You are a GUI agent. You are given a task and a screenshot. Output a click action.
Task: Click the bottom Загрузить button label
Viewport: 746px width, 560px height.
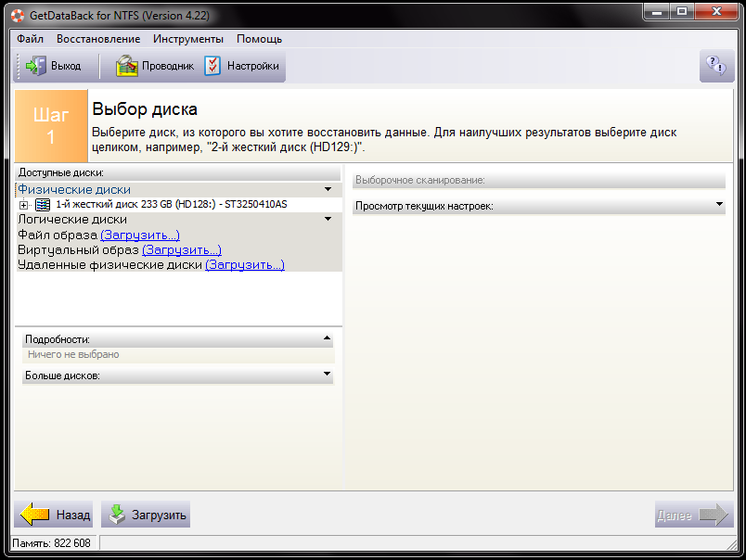[x=159, y=515]
